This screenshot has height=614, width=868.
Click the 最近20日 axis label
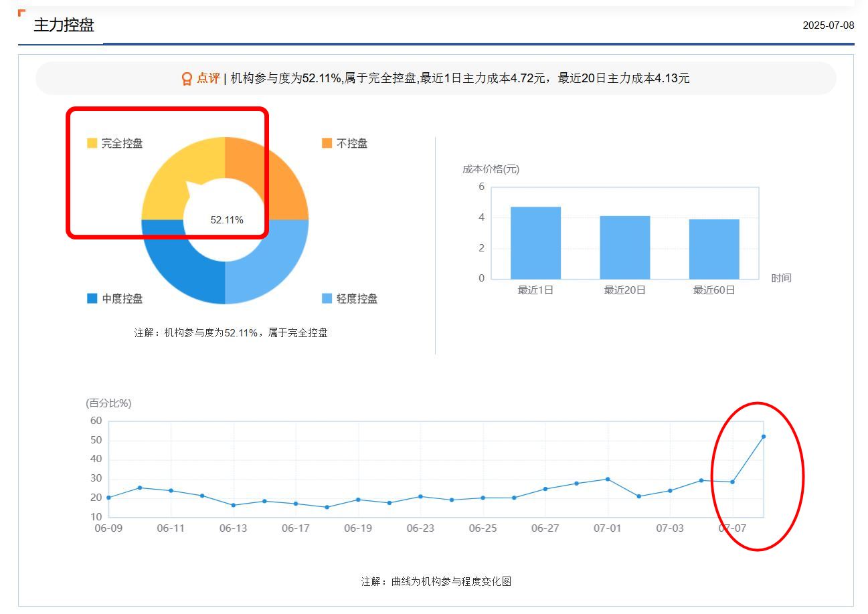625,290
